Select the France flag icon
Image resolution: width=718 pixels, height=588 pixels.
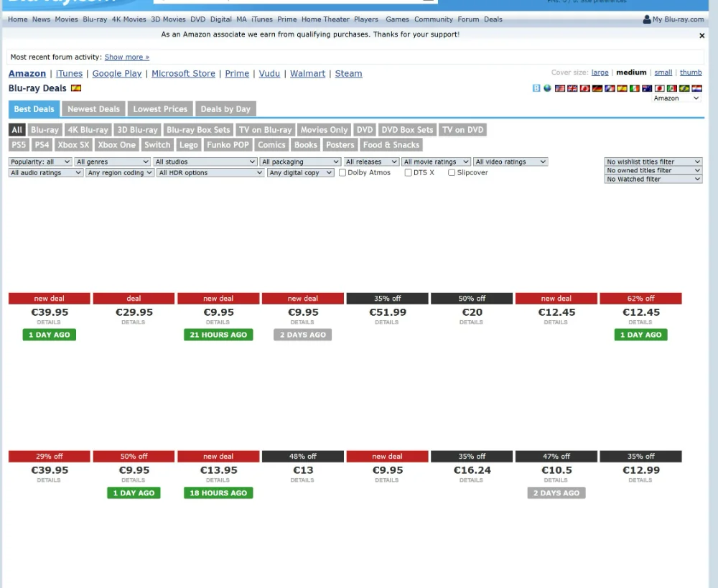pyautogui.click(x=610, y=88)
